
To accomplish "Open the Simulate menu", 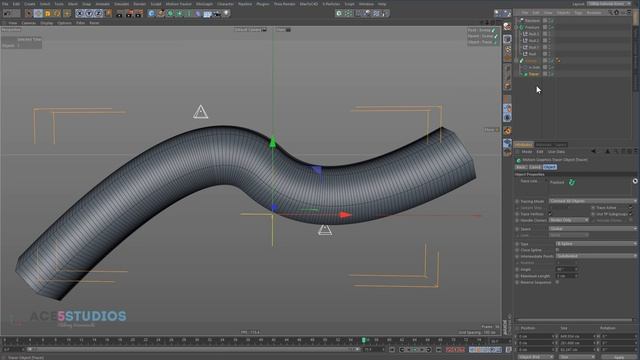I will click(121, 4).
